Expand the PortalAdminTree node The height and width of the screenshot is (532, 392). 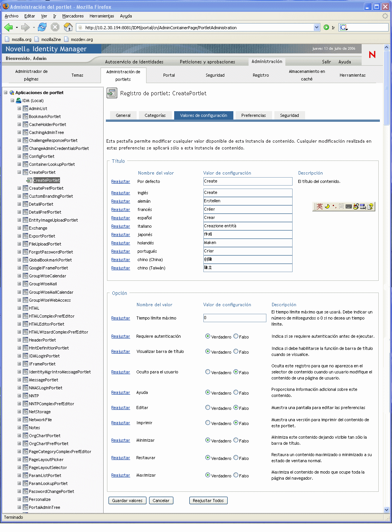click(19, 507)
